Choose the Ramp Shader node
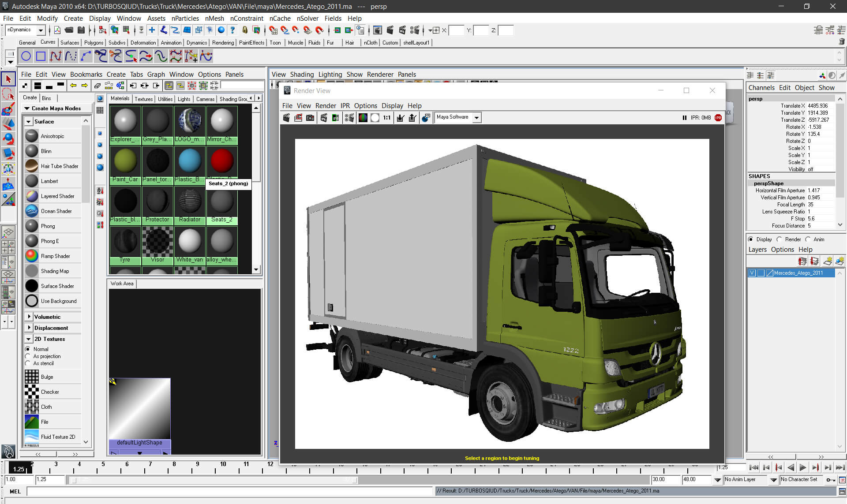 (x=53, y=256)
